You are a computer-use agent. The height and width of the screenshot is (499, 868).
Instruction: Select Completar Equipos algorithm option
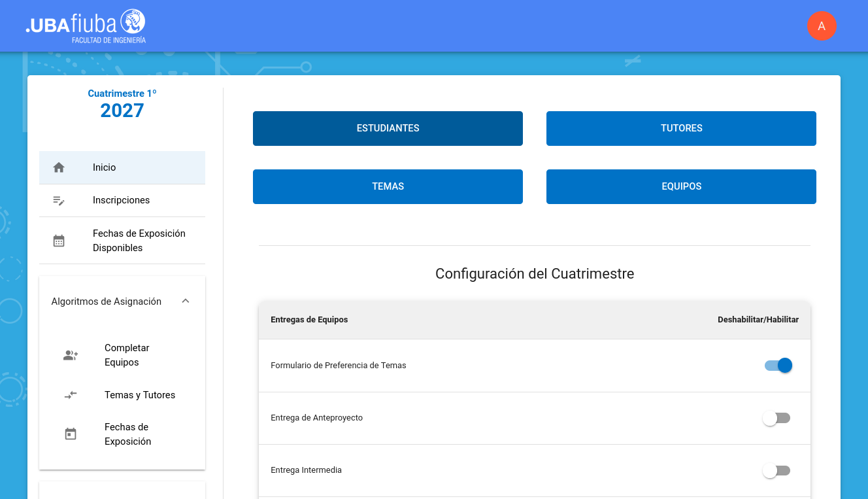coord(127,355)
